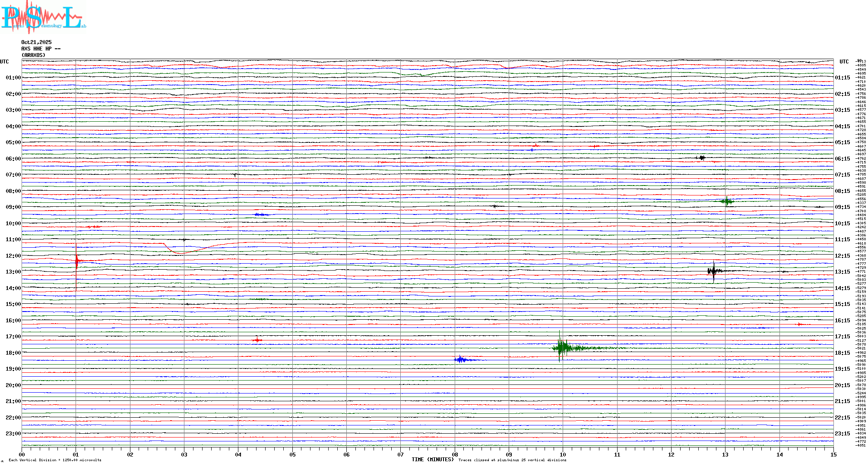The height and width of the screenshot is (466, 868).
Task: Click the left UTC header label
Action: click(4, 62)
